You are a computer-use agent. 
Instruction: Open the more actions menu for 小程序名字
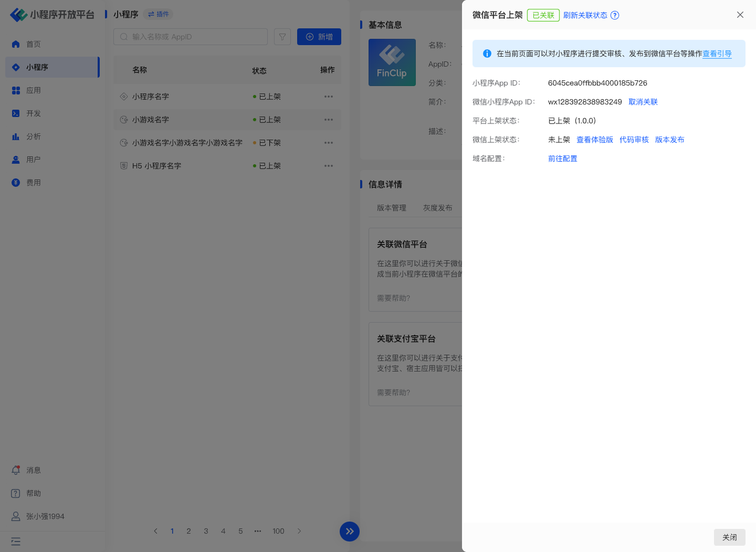point(328,96)
